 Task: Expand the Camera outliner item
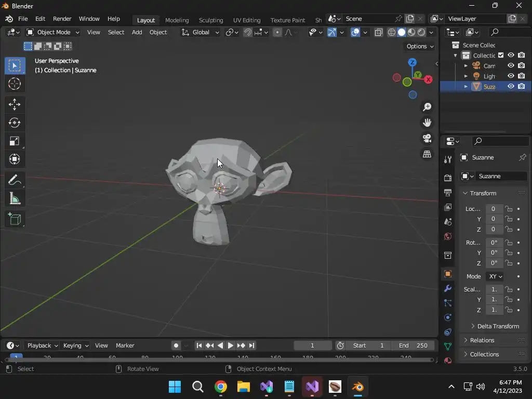point(466,65)
